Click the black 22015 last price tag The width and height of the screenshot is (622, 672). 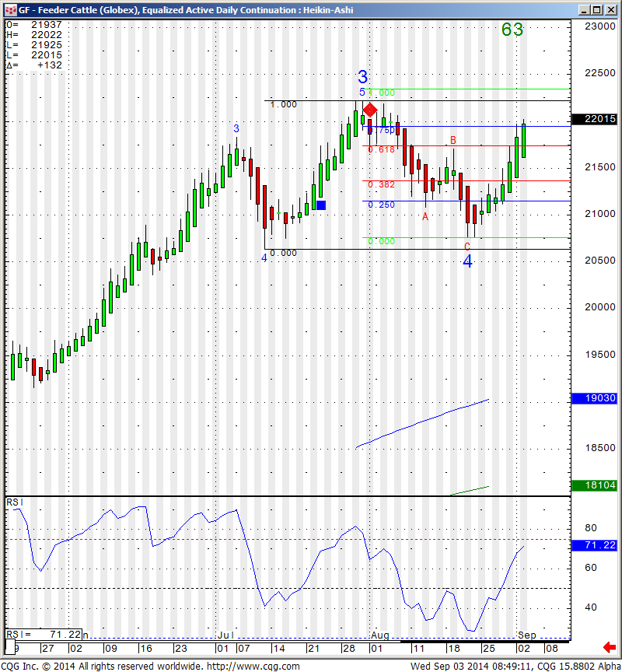(594, 119)
